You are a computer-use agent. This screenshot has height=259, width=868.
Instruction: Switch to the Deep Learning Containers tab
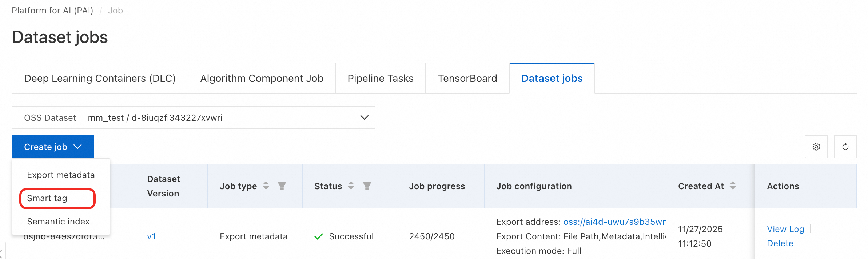(100, 79)
